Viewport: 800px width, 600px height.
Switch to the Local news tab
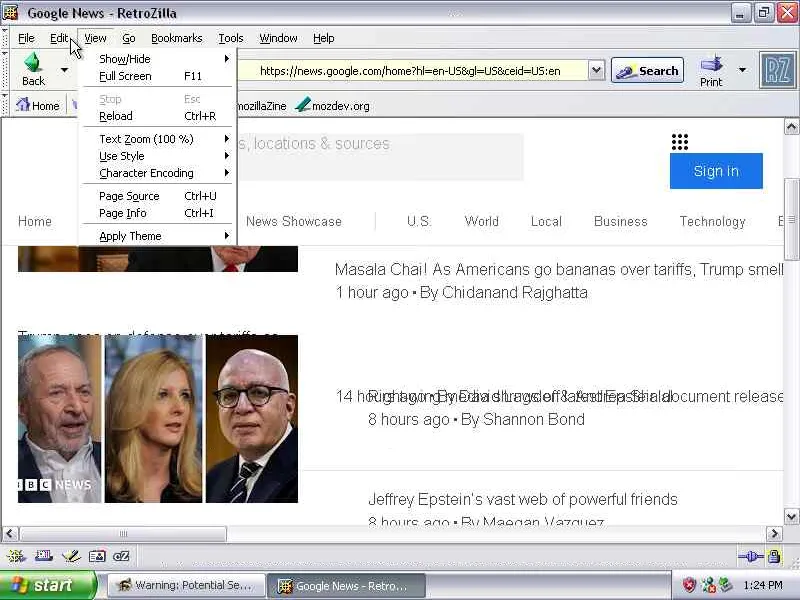pyautogui.click(x=546, y=221)
